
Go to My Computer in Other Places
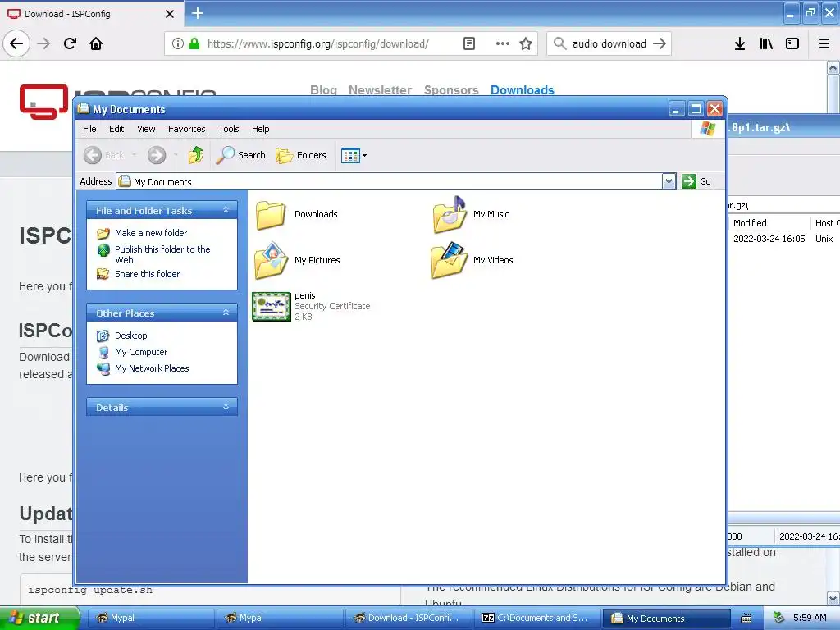tap(141, 352)
